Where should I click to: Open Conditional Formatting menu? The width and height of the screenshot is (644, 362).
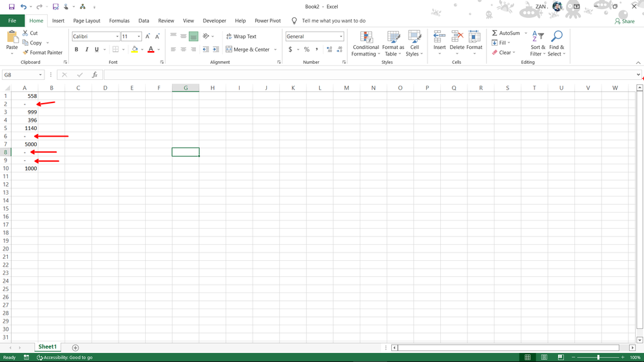pos(366,44)
